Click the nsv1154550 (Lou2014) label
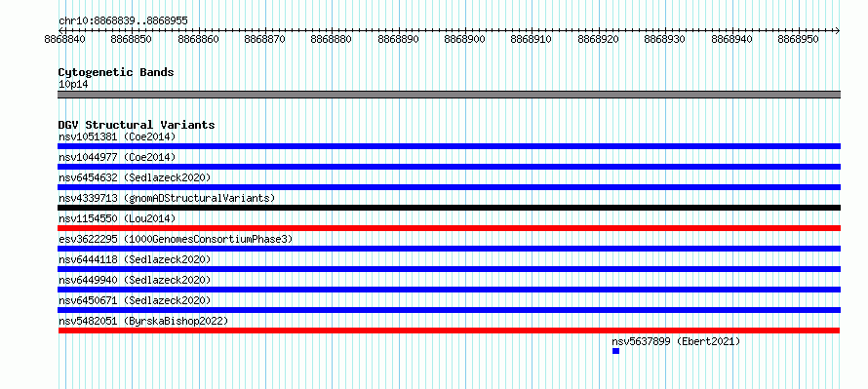Image resolution: width=868 pixels, height=389 pixels. (x=117, y=218)
